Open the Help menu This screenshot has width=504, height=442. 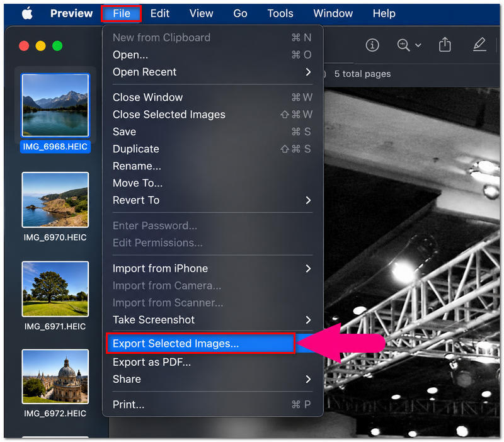(384, 13)
